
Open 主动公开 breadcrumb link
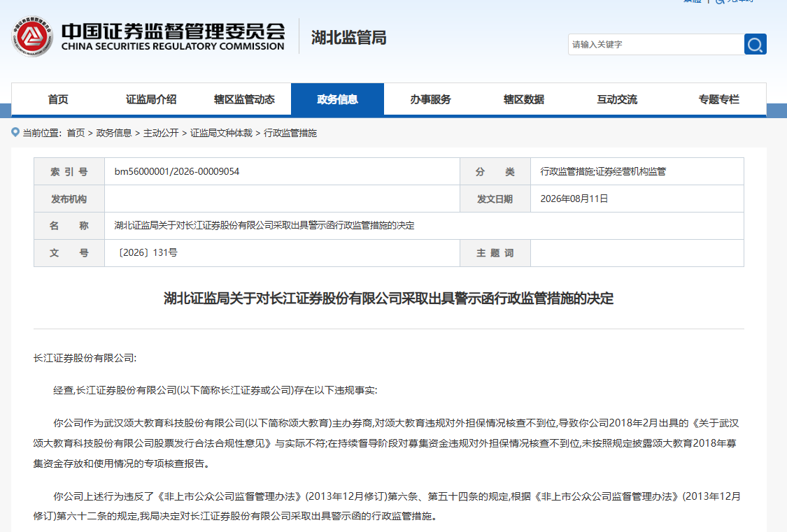tap(161, 133)
